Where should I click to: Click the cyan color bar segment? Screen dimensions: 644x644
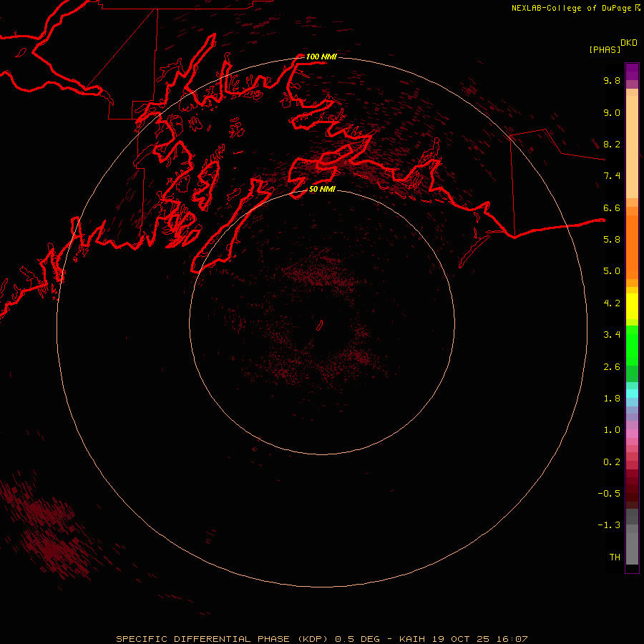pyautogui.click(x=632, y=394)
